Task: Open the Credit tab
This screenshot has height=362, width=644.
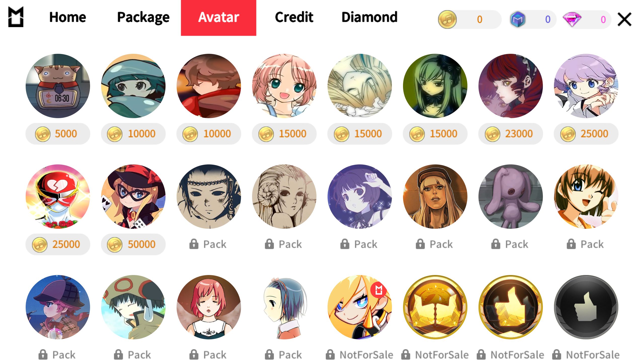Action: coord(294,17)
